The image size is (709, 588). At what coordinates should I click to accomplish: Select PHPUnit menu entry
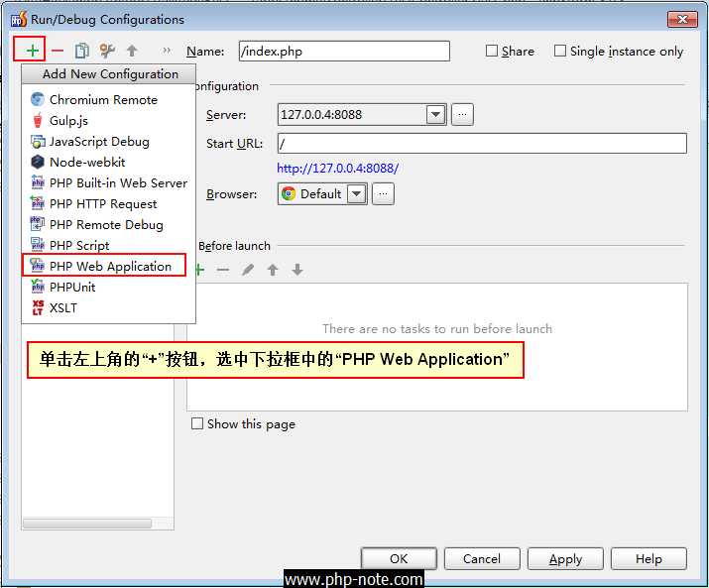108,287
